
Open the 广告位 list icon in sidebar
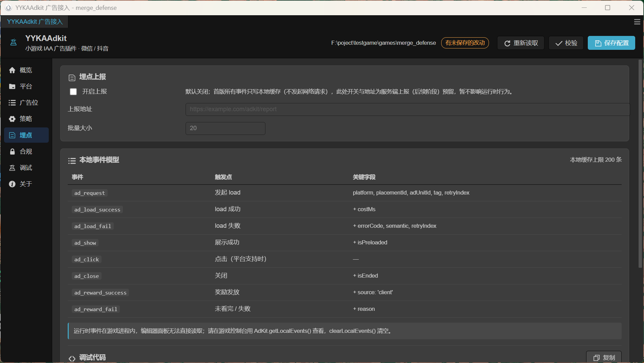(x=12, y=103)
